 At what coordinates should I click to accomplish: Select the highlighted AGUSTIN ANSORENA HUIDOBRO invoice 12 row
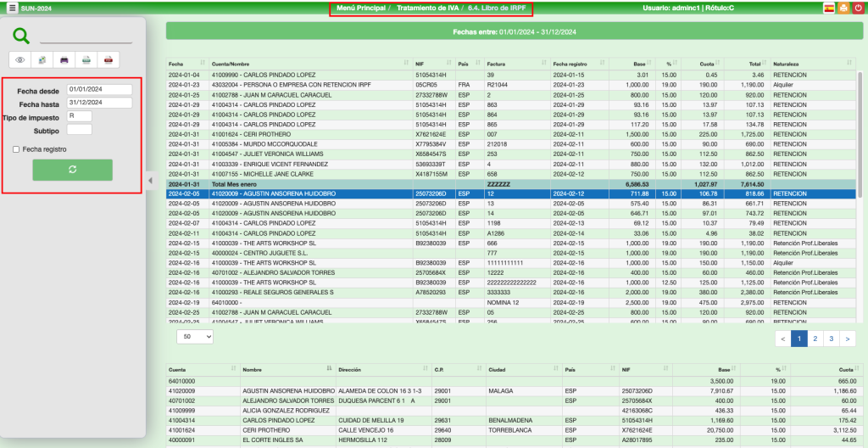[x=511, y=193]
